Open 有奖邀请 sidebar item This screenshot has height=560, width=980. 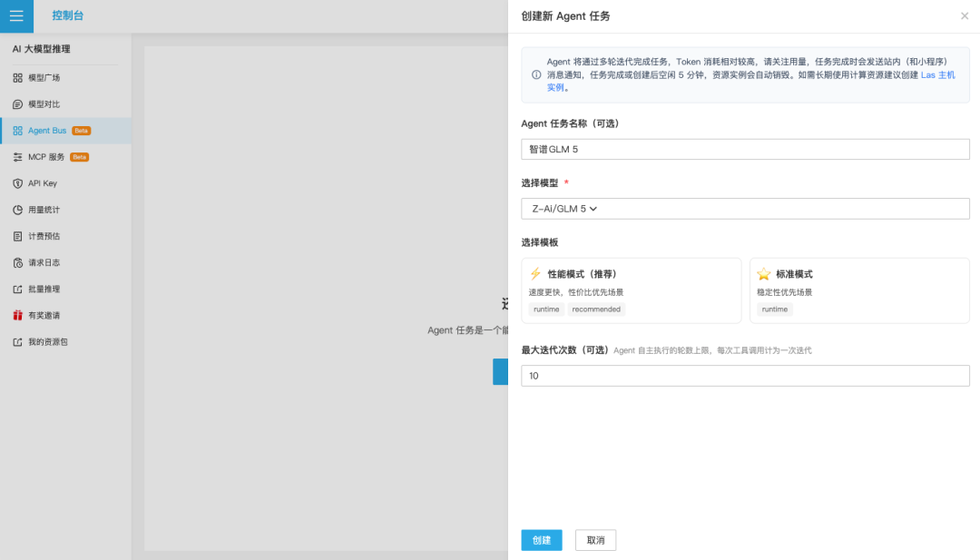point(65,315)
